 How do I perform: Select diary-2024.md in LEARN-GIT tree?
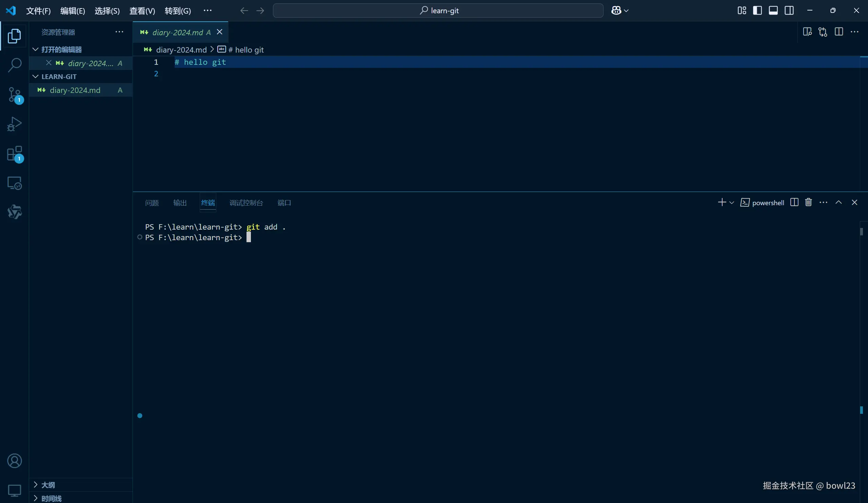tap(75, 90)
